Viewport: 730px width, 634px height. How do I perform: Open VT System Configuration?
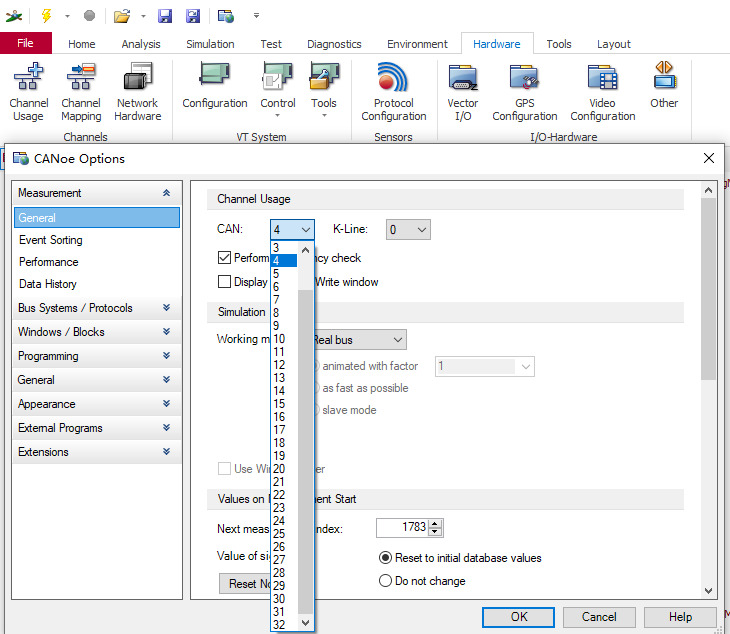[215, 85]
